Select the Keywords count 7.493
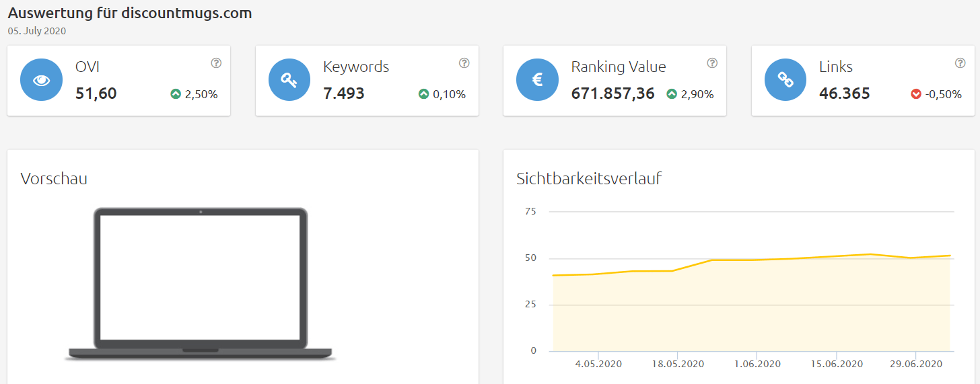 344,93
